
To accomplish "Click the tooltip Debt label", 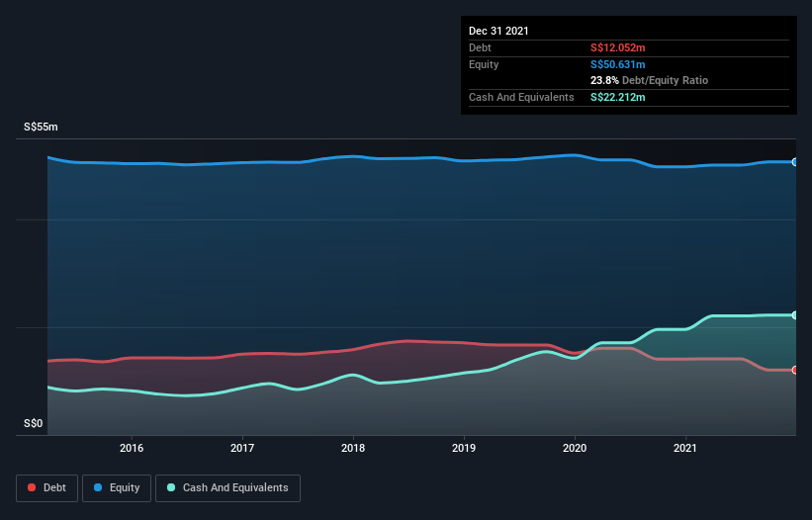I will point(480,47).
